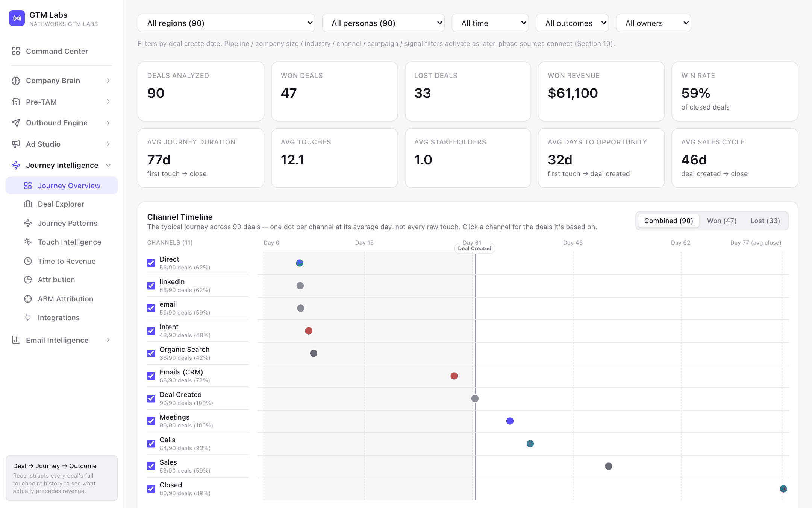
Task: Switch to the Lost (33) tab
Action: [765, 221]
